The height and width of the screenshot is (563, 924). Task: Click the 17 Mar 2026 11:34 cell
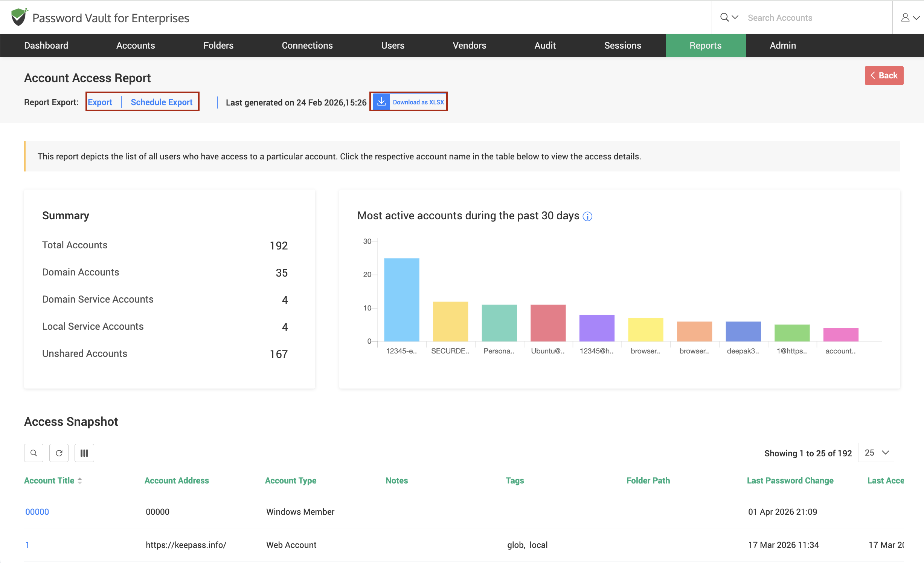pos(783,545)
